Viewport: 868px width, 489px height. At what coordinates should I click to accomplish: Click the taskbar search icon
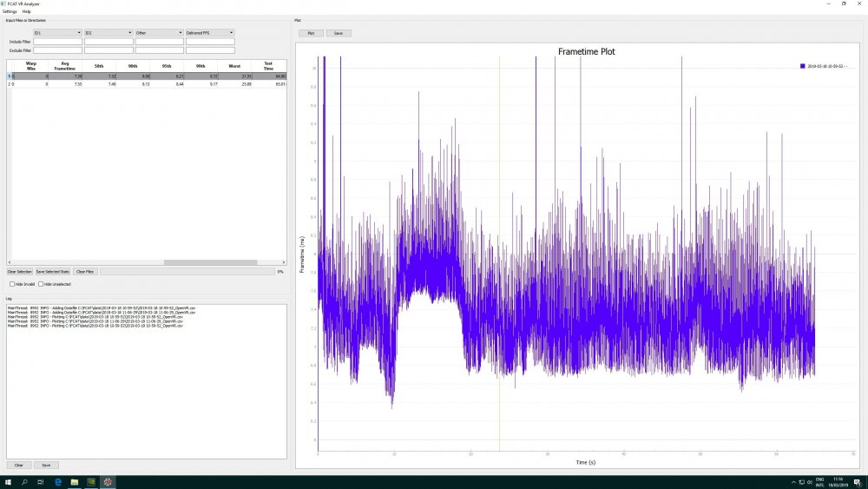(24, 481)
